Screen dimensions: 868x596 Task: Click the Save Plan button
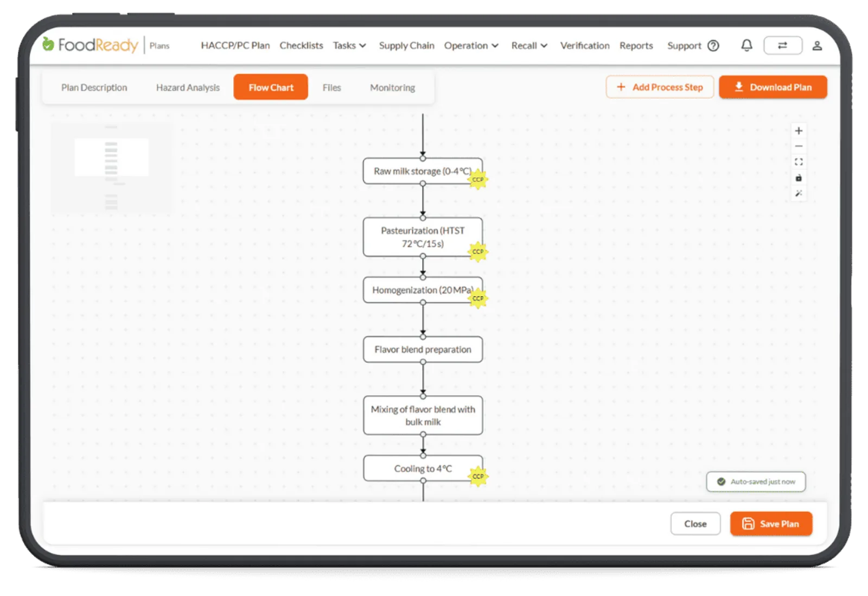771,524
